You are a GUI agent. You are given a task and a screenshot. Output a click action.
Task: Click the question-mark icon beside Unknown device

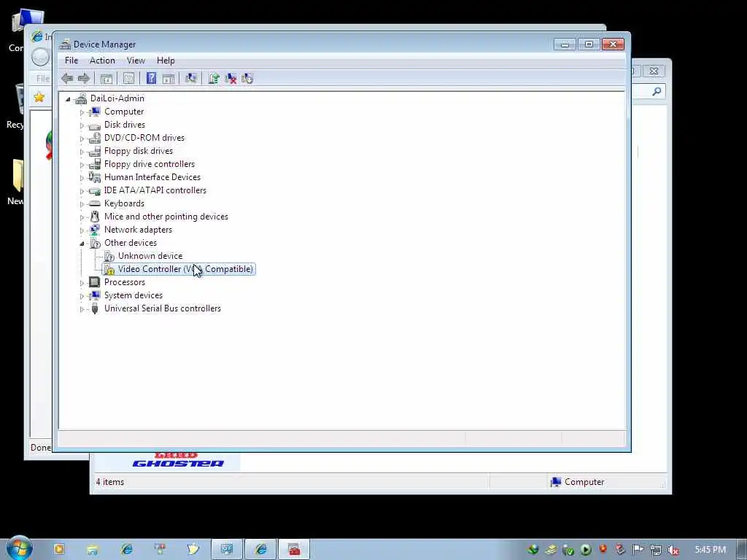pyautogui.click(x=109, y=256)
